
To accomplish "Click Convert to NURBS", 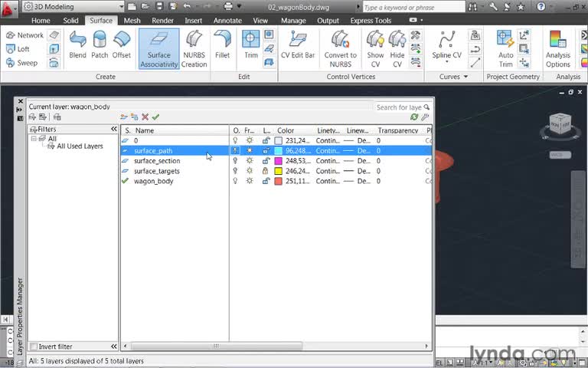I will pyautogui.click(x=341, y=49).
